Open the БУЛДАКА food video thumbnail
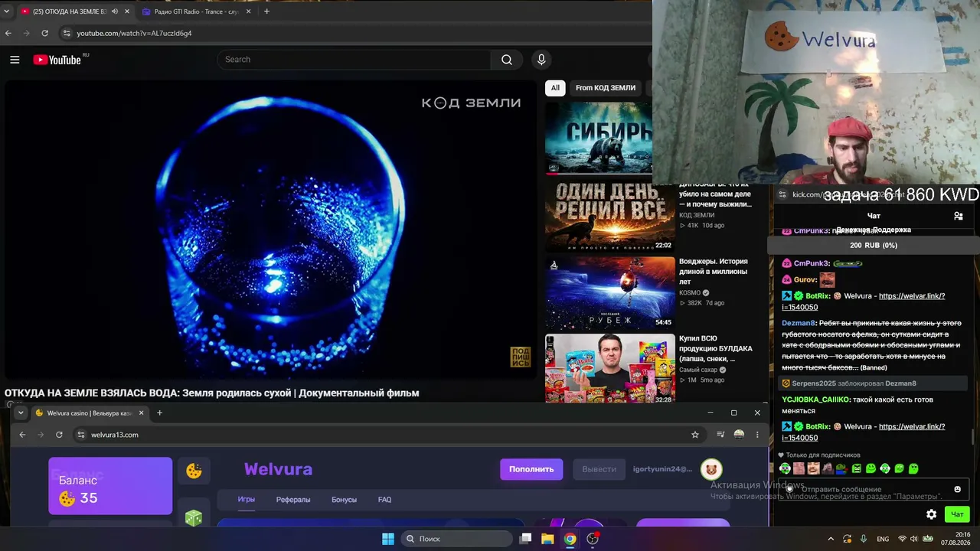Viewport: 980px width, 551px height. pyautogui.click(x=610, y=369)
